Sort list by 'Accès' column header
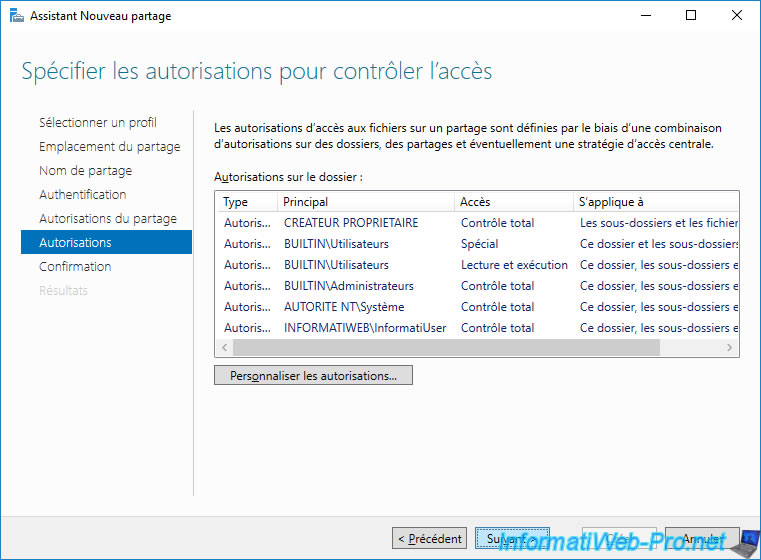Image resolution: width=761 pixels, height=560 pixels. pos(513,202)
